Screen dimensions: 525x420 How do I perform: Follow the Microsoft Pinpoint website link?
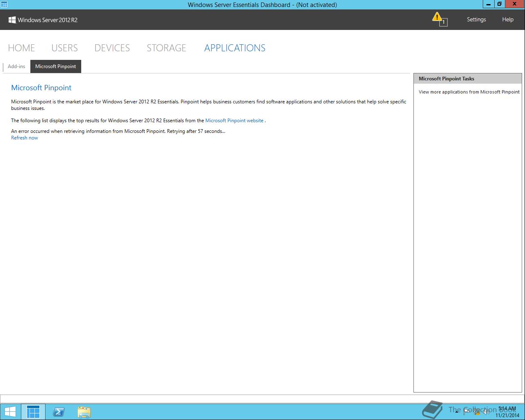tap(234, 121)
